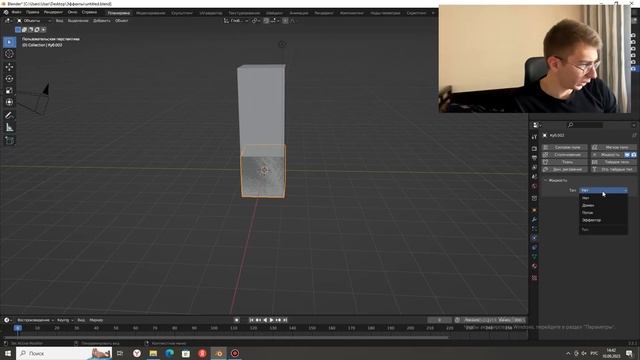Switch to the Layout workspace tab
The width and height of the screenshot is (640, 360).
pos(119,13)
